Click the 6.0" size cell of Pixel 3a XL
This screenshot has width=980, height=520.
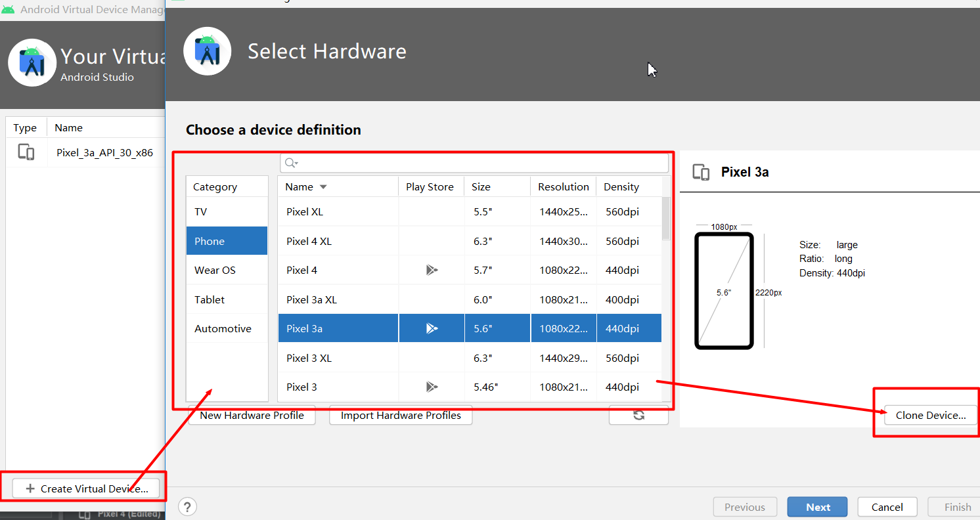tap(497, 299)
